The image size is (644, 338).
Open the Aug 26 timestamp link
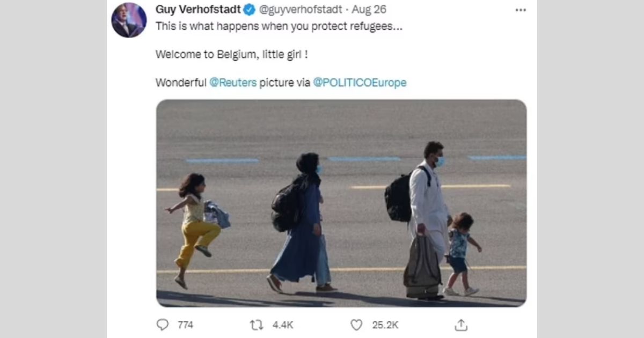click(x=369, y=10)
